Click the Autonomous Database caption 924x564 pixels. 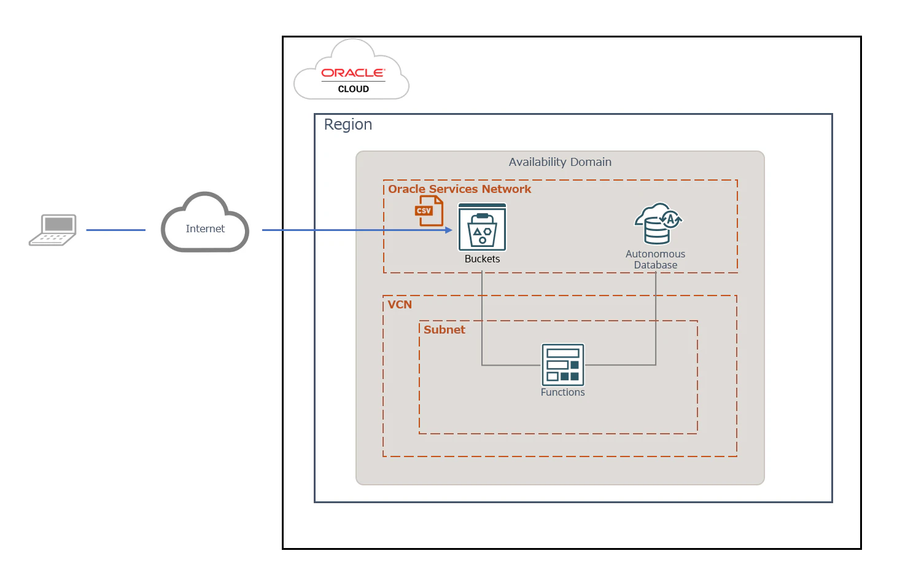656,259
